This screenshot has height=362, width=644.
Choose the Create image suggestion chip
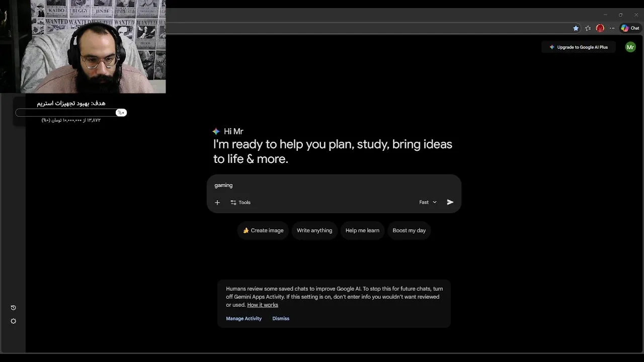click(x=263, y=230)
